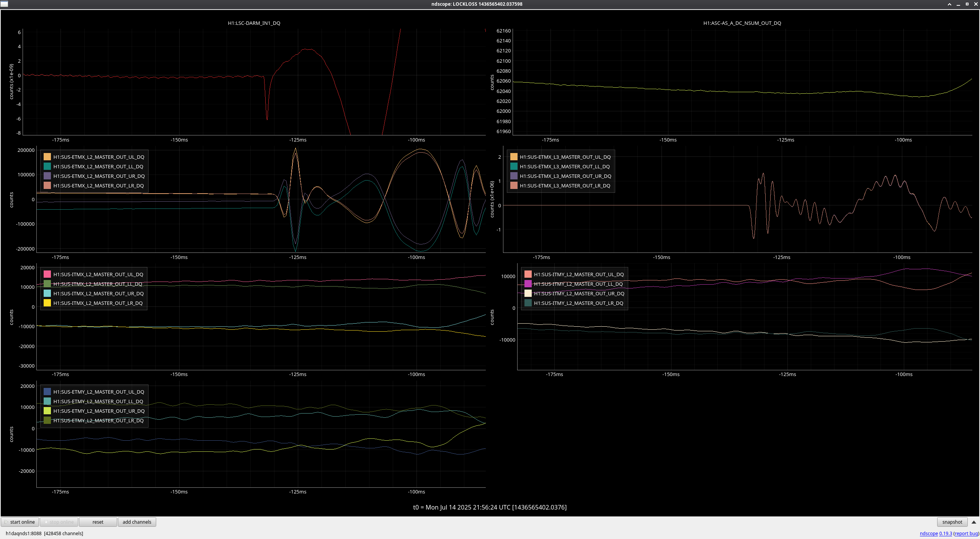The height and width of the screenshot is (539, 980).
Task: Click the ETMX_L3 UR_DQ purple legend swatch
Action: tap(514, 176)
